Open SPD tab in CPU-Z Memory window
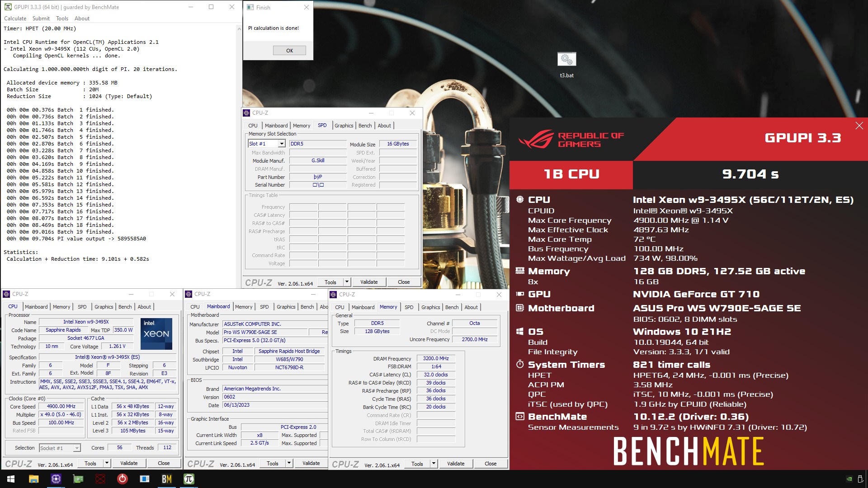Viewport: 868px width, 488px height. tap(409, 307)
